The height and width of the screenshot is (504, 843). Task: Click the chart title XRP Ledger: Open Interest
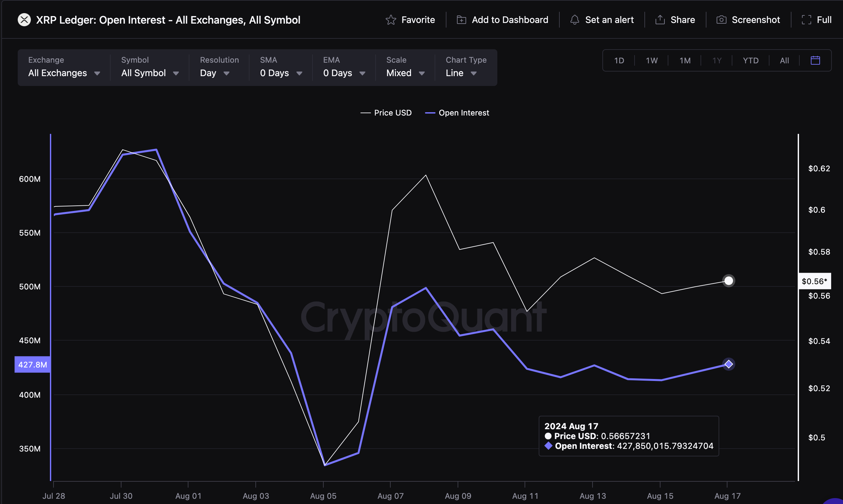click(x=168, y=20)
